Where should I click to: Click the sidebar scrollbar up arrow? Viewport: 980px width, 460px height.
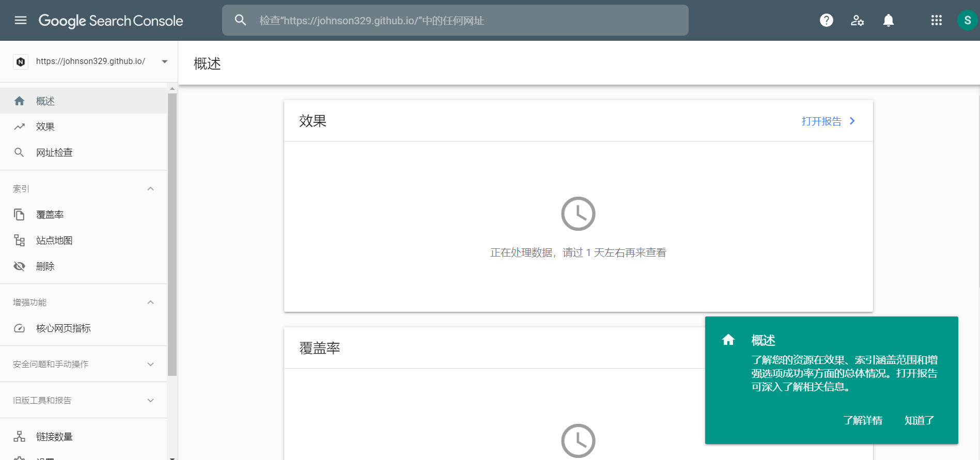click(x=172, y=89)
